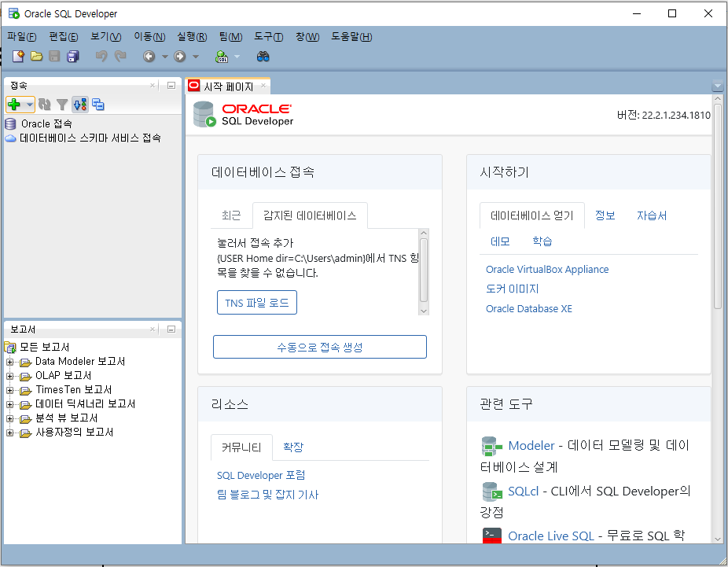Select the Oracle 접속 database icon

pos(10,123)
